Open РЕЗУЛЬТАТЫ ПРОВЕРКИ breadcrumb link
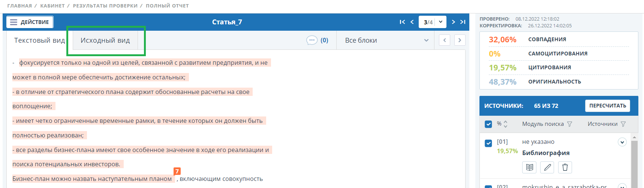The width and height of the screenshot is (644, 188). (x=105, y=6)
